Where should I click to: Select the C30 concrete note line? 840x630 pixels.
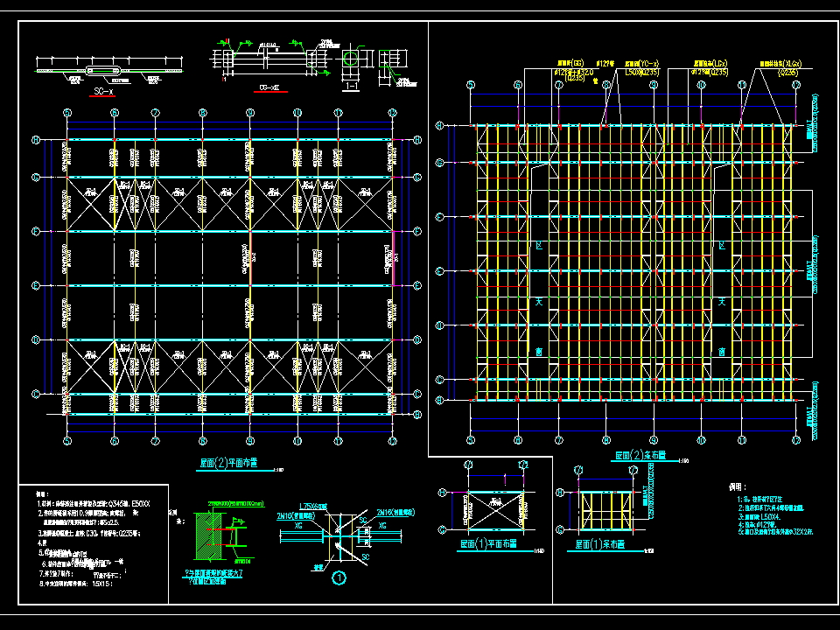tap(89, 534)
